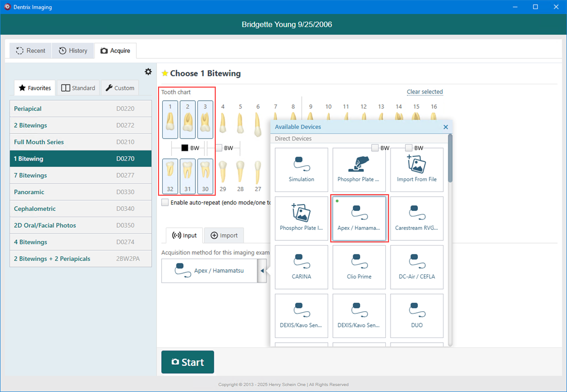
Task: Enable auto-repeat endo mode checkbox
Action: (165, 203)
